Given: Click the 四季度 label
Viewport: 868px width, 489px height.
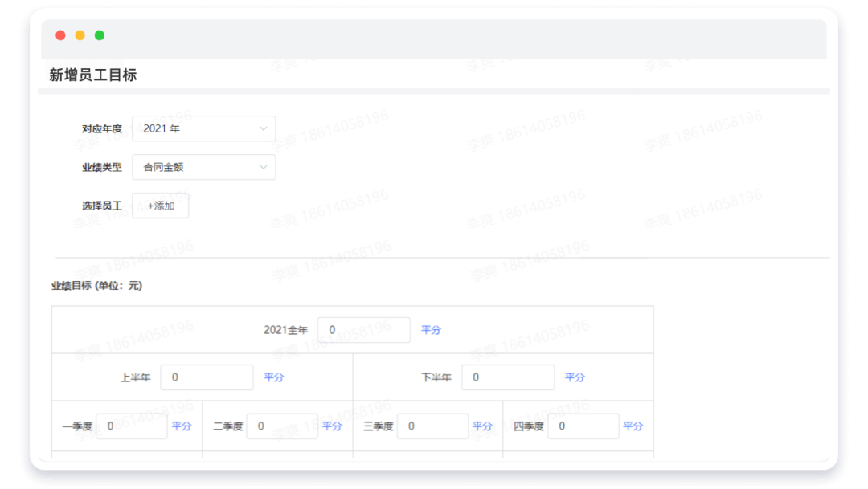Looking at the screenshot, I should (x=529, y=426).
